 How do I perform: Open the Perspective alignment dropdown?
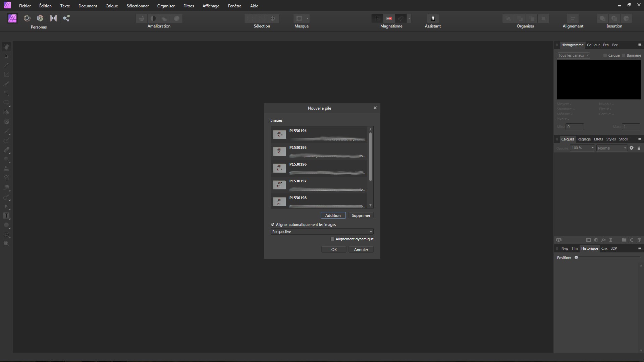322,232
